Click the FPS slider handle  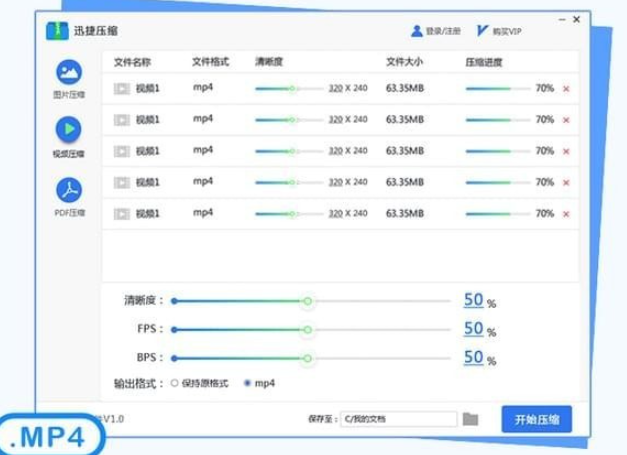pyautogui.click(x=307, y=330)
